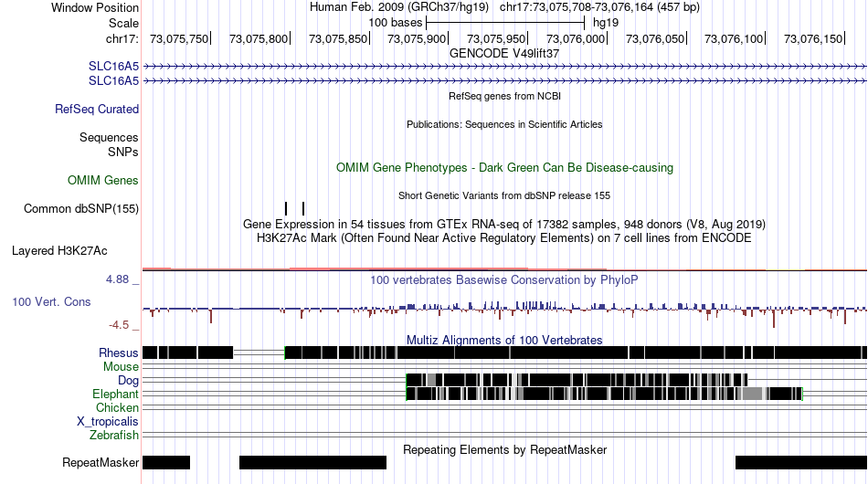Click the RefSeq genes from NCBI title
Screen dimensions: 868x484
click(x=504, y=96)
